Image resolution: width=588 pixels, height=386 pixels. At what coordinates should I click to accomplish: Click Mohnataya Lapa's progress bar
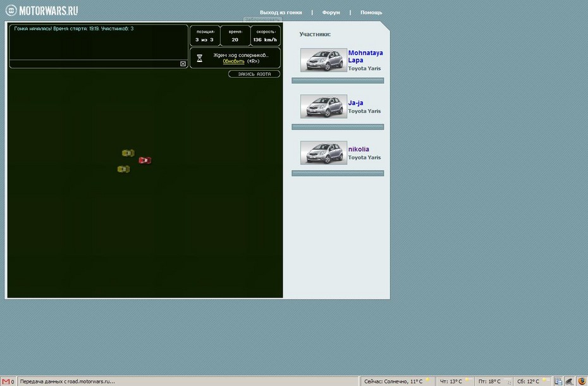[338, 81]
